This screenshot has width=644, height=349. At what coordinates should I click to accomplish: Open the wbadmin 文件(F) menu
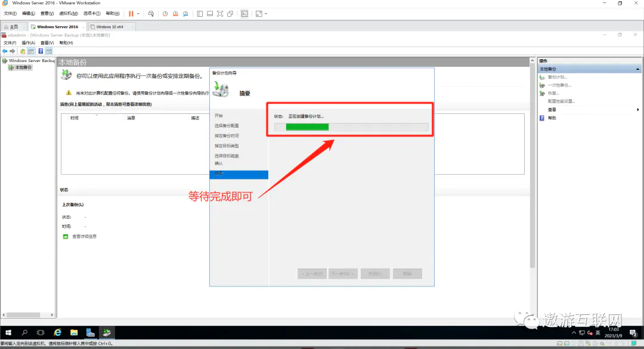tap(10, 43)
